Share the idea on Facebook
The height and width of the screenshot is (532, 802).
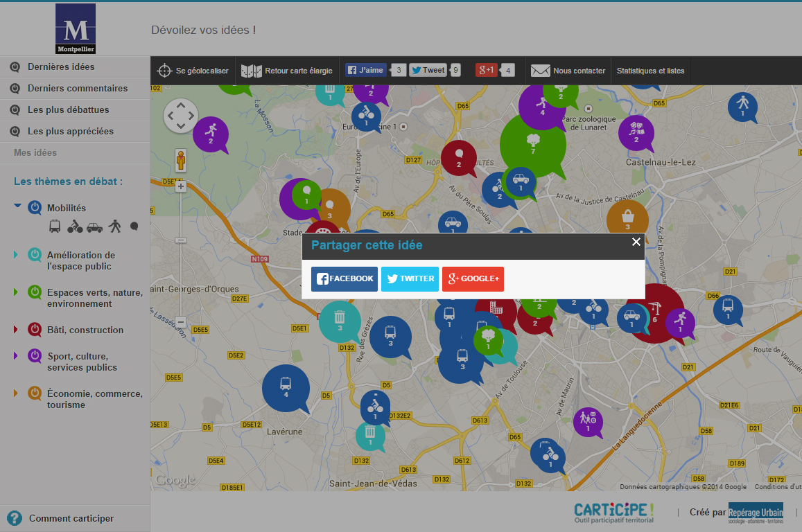click(x=345, y=278)
